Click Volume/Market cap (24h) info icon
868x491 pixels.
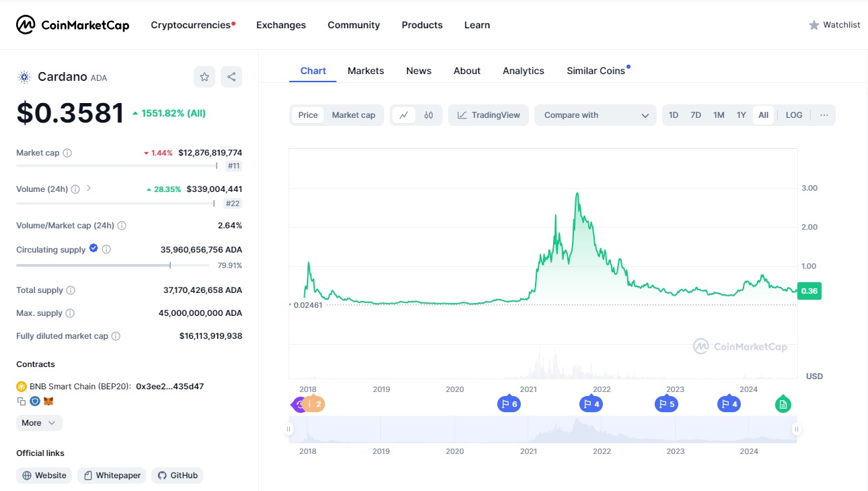click(x=122, y=226)
